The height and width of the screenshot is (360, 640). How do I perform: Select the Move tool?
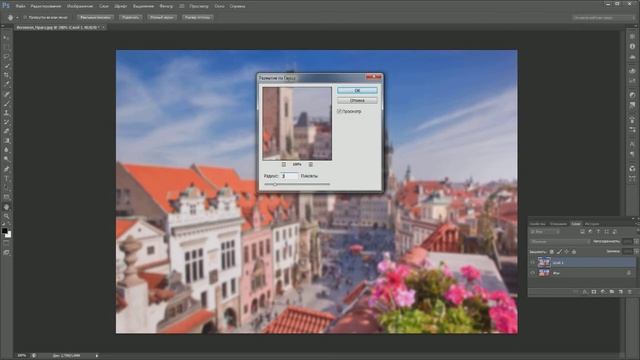pos(6,38)
